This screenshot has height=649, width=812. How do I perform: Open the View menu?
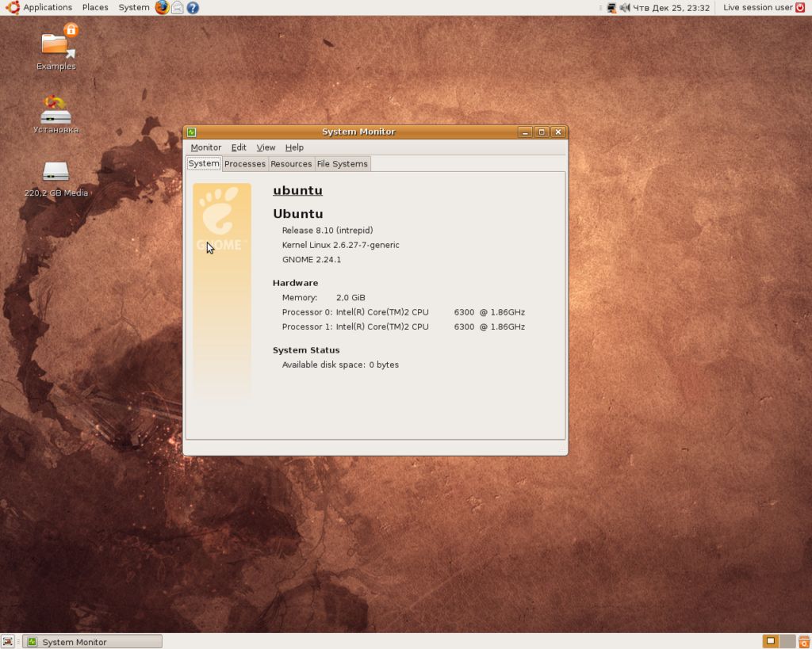[266, 147]
